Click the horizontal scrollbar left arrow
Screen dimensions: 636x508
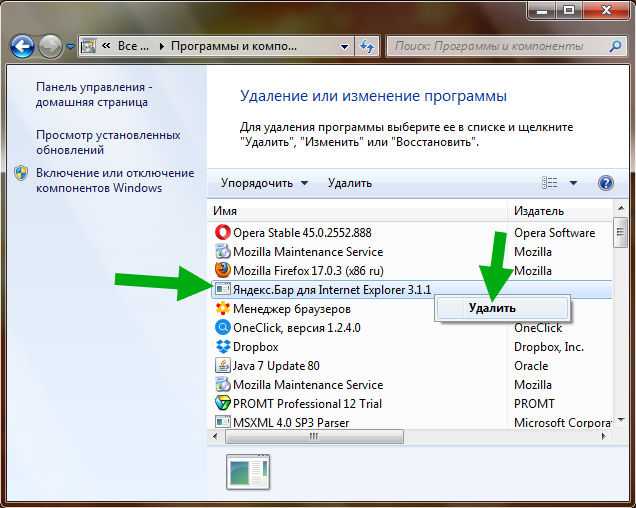215,437
